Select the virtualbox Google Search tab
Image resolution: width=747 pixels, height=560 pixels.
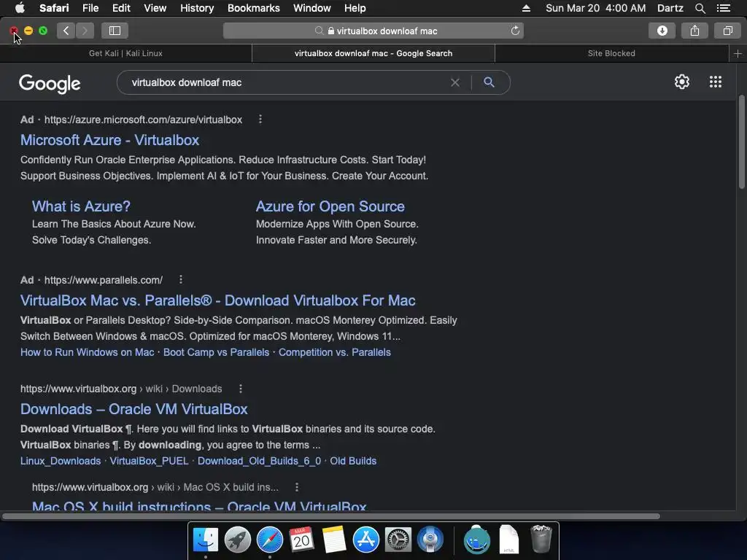point(373,54)
